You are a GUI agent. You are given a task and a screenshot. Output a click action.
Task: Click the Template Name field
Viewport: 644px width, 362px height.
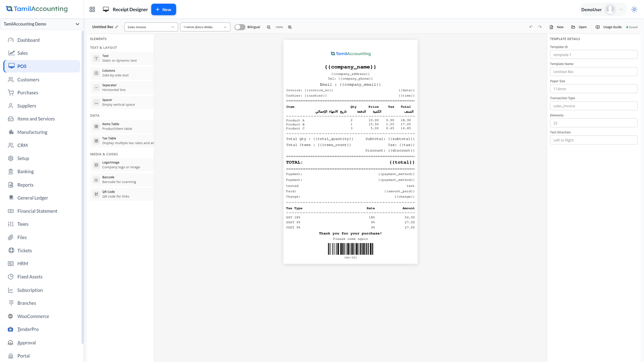[594, 72]
